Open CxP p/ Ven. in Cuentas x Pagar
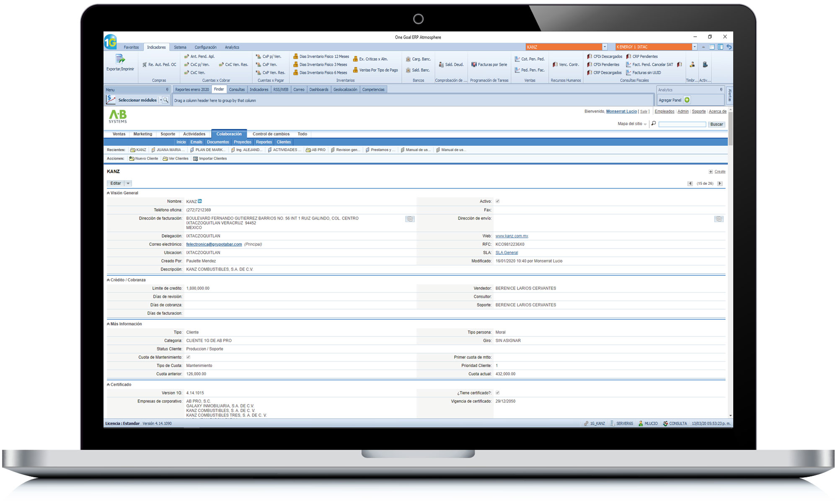This screenshot has height=504, width=838. click(269, 56)
